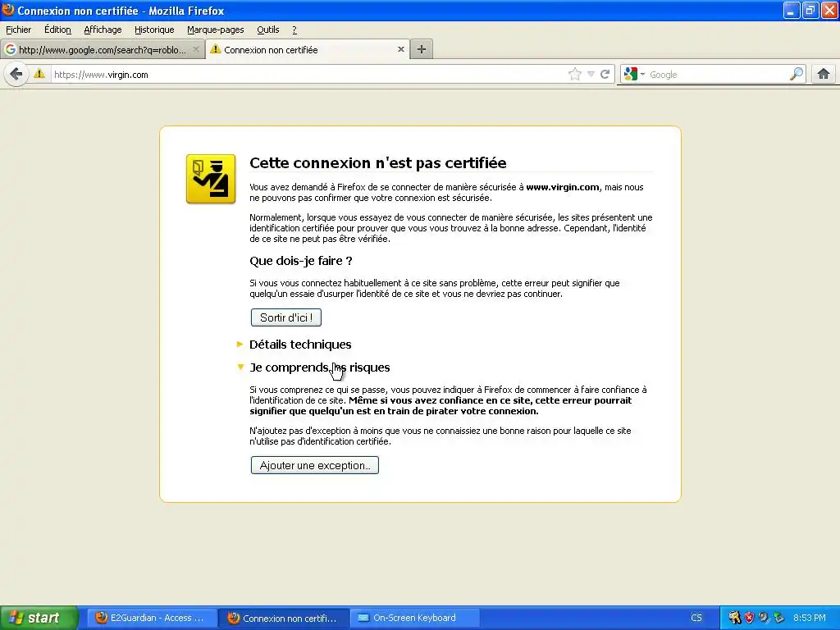840x630 pixels.
Task: Open the Fichier menu
Action: [19, 30]
